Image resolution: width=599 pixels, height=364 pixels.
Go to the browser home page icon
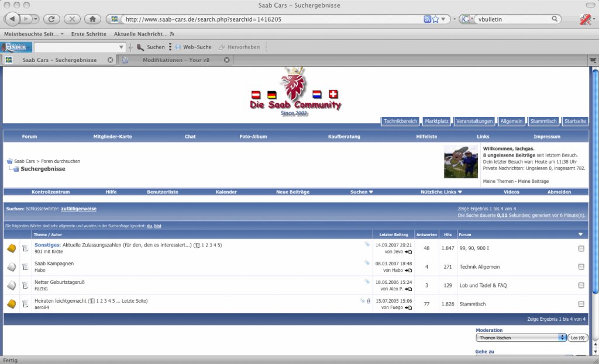[x=92, y=19]
